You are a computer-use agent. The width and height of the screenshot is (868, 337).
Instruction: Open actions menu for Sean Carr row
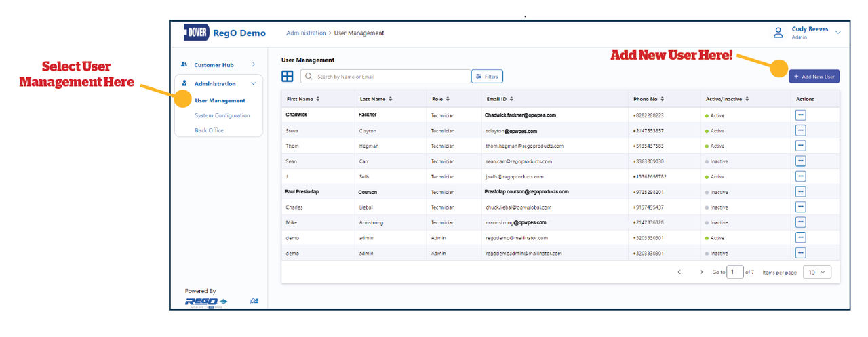800,161
